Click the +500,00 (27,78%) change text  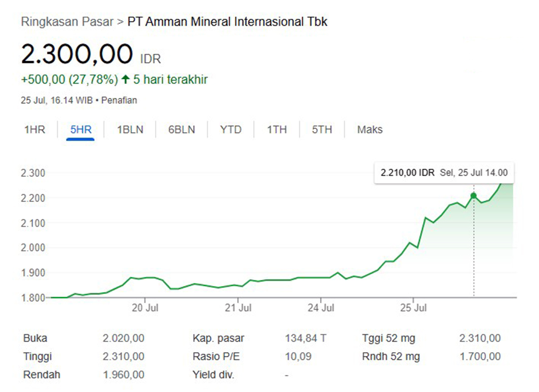[x=70, y=80]
